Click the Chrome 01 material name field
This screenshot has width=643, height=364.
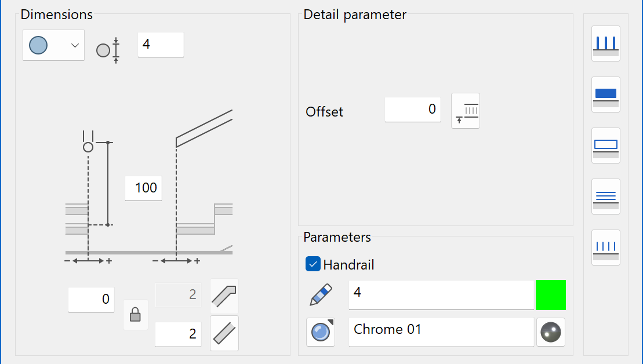(x=441, y=332)
